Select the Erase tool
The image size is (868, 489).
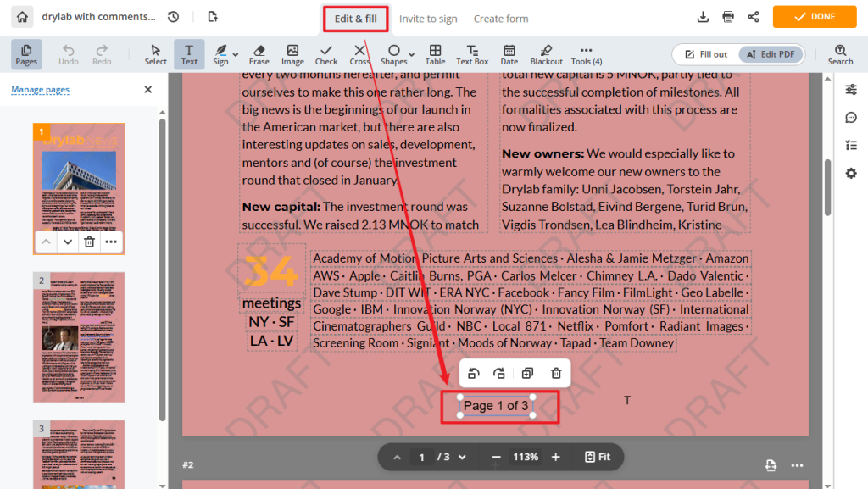point(259,54)
